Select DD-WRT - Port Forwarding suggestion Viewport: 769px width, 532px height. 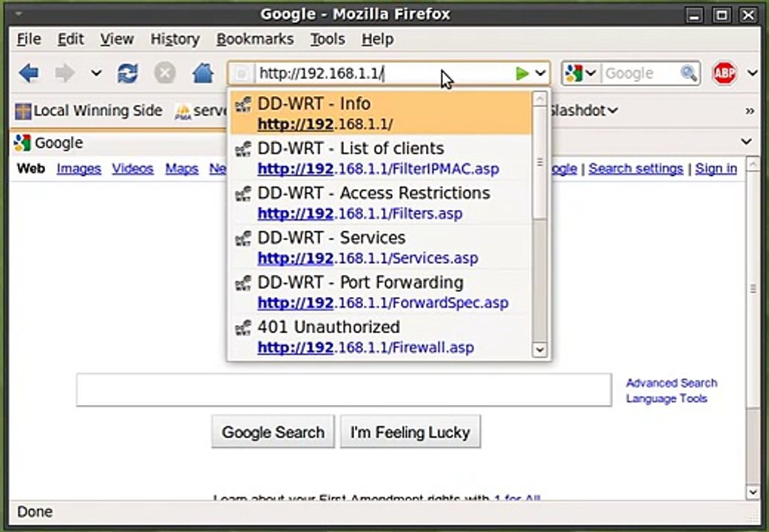point(381,291)
